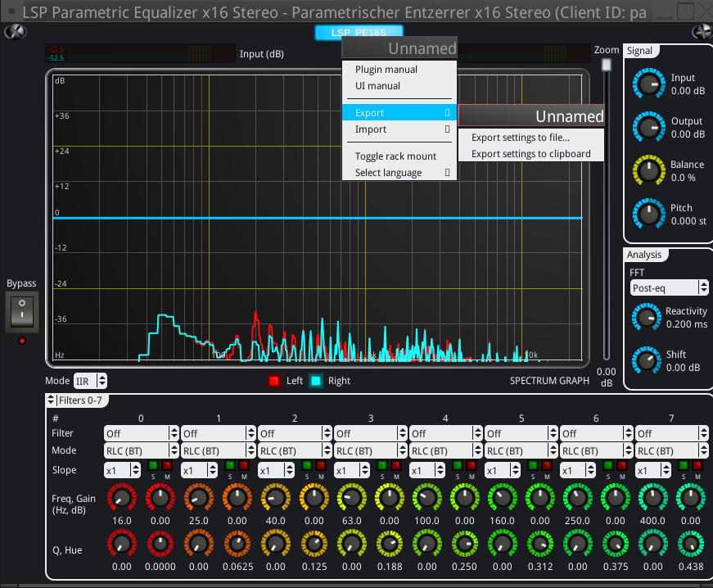The width and height of the screenshot is (713, 588).
Task: Toggle the Bypass switch
Action: click(x=21, y=310)
